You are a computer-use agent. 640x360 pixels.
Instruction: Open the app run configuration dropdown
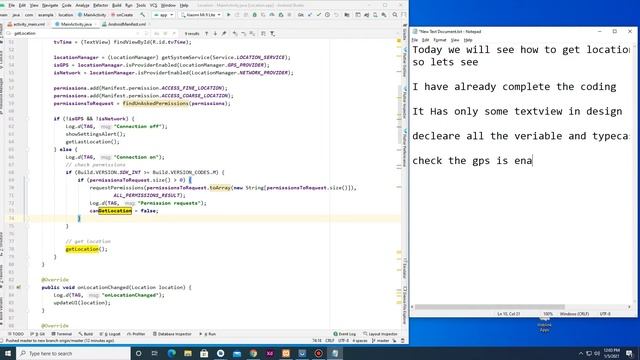tap(163, 15)
